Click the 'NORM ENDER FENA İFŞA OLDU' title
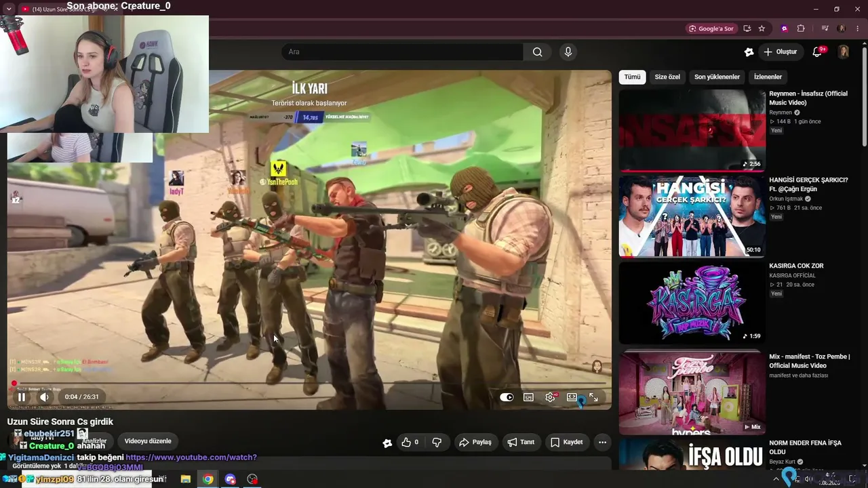This screenshot has width=868, height=488. tap(805, 447)
